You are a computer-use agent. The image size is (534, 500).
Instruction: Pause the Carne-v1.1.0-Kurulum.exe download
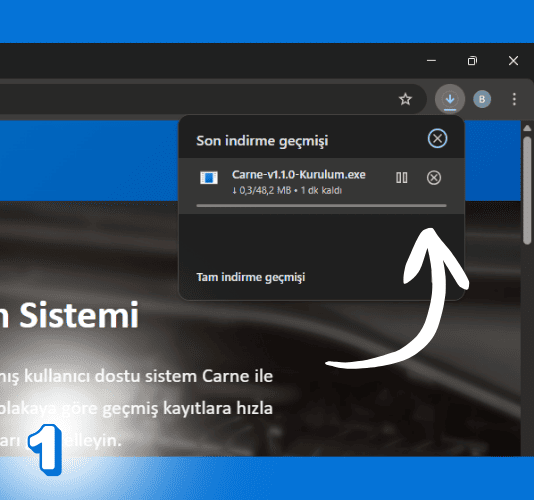pyautogui.click(x=402, y=177)
